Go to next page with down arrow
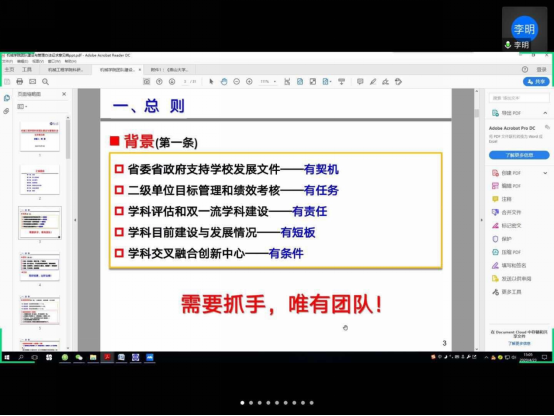The height and width of the screenshot is (416, 554). 172,82
